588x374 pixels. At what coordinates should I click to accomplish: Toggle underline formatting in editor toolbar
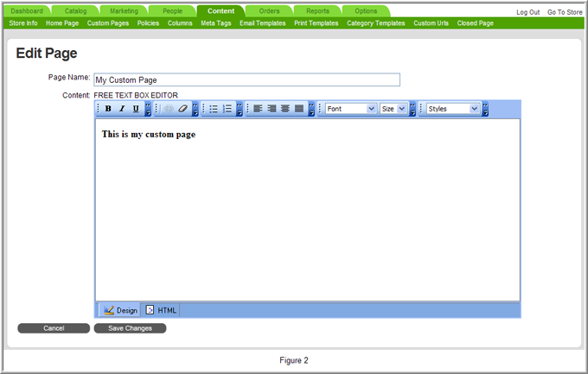[136, 109]
